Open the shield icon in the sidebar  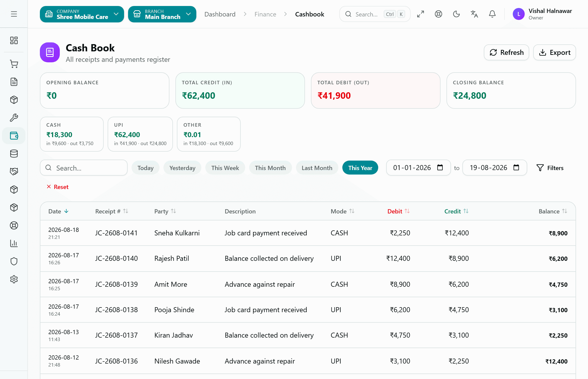pyautogui.click(x=14, y=261)
